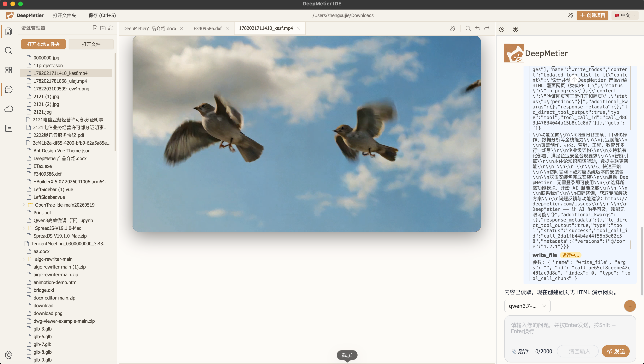Click 清空输入 to clear input
This screenshot has height=364, width=644.
(578, 351)
